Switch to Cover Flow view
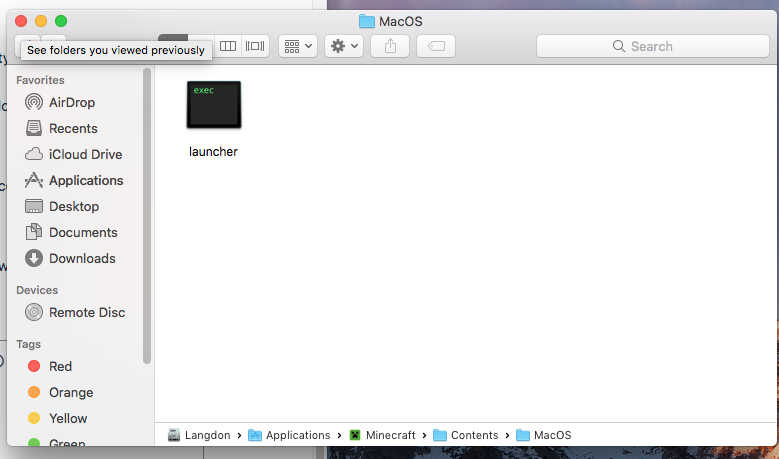This screenshot has width=779, height=459. coord(255,46)
